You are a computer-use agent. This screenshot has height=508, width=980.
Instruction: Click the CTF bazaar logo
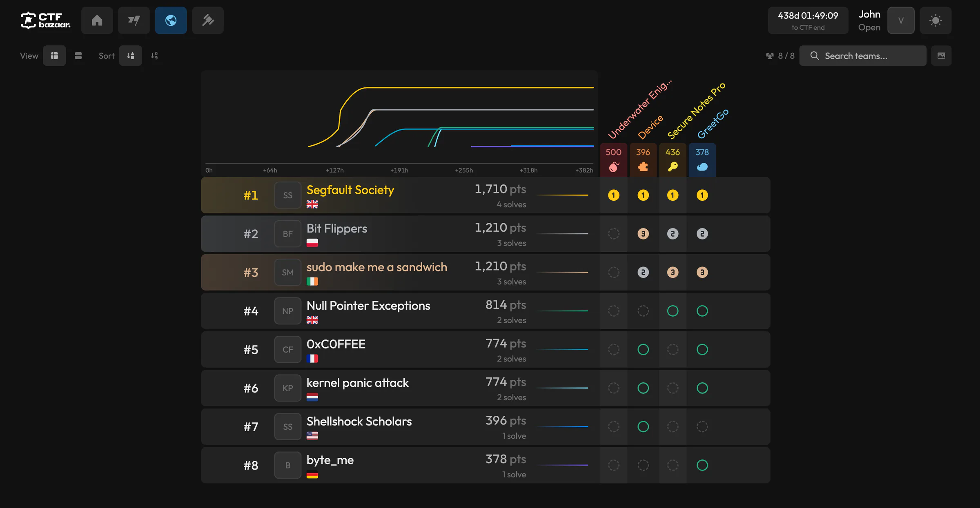(45, 20)
